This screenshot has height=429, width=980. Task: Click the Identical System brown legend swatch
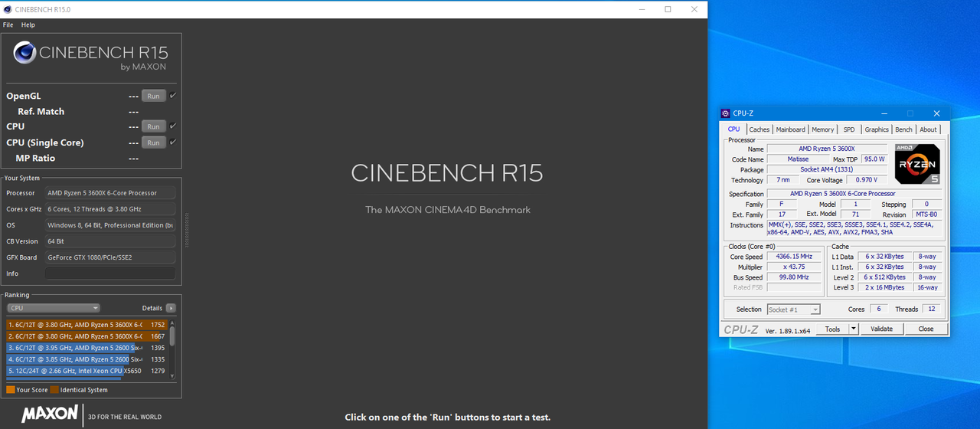55,390
